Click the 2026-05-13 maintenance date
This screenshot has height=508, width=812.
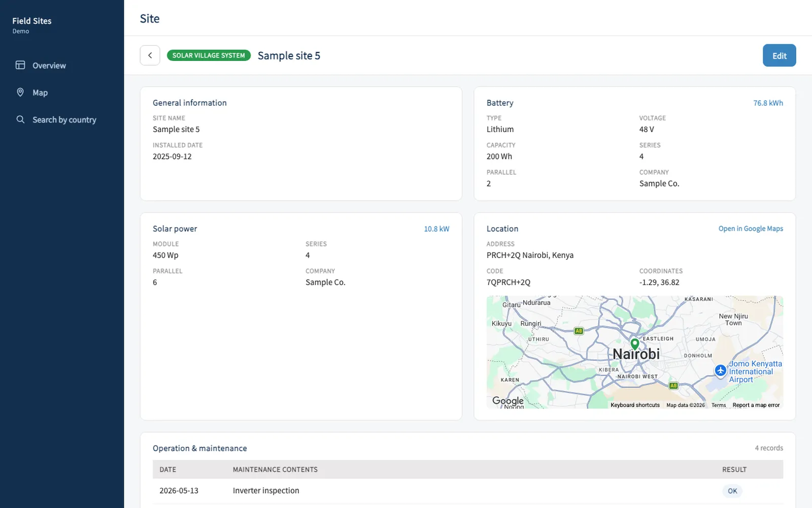179,491
